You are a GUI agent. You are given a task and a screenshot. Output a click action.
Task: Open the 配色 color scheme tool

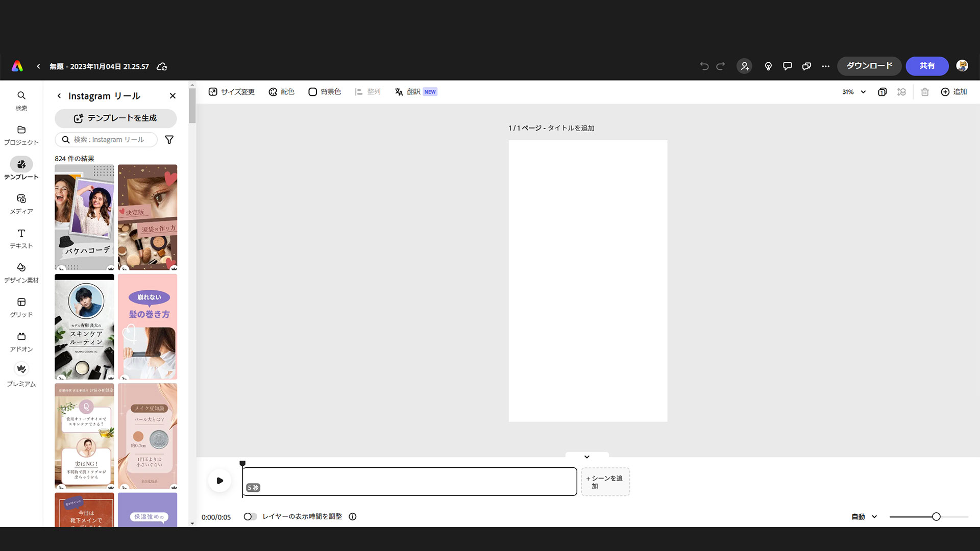[x=281, y=91]
